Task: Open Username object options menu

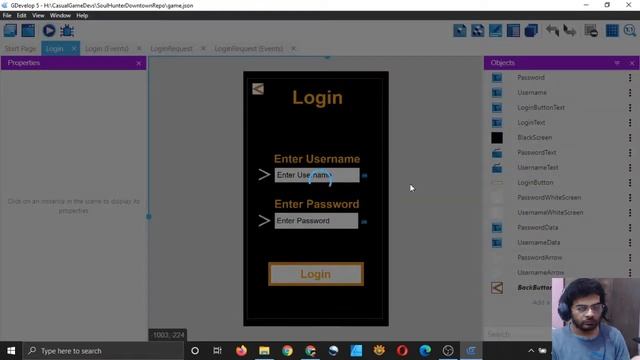Action: (x=630, y=93)
